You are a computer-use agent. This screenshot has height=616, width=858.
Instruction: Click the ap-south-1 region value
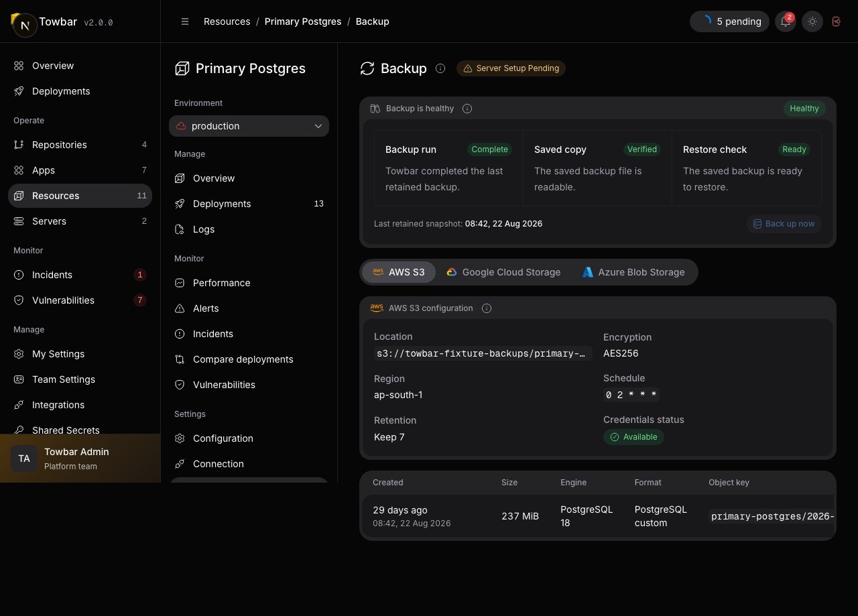click(398, 395)
